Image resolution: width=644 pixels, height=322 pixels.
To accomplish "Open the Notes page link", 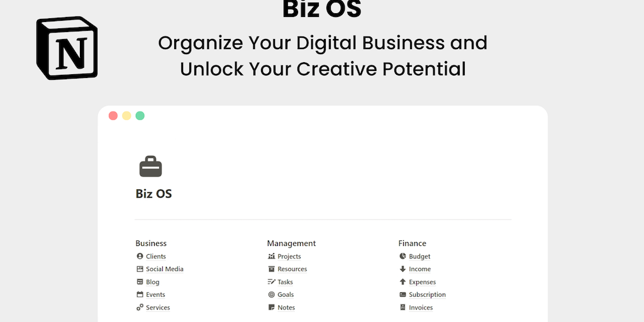I will coord(286,308).
